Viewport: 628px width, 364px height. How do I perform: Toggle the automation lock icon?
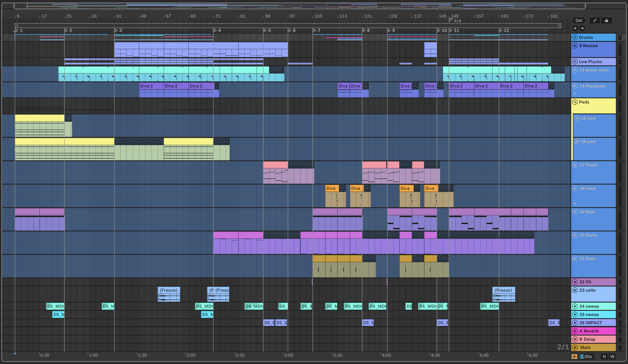pos(606,20)
